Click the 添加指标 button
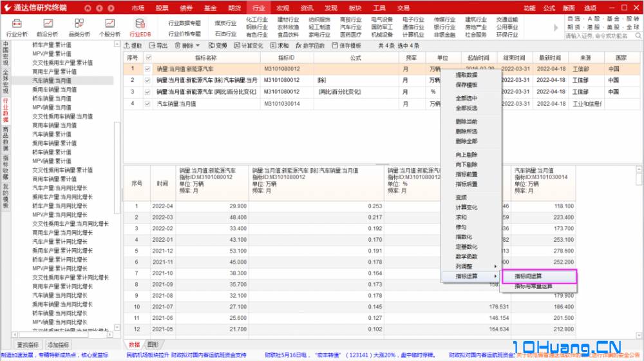The height and width of the screenshot is (361, 644). tap(59, 344)
